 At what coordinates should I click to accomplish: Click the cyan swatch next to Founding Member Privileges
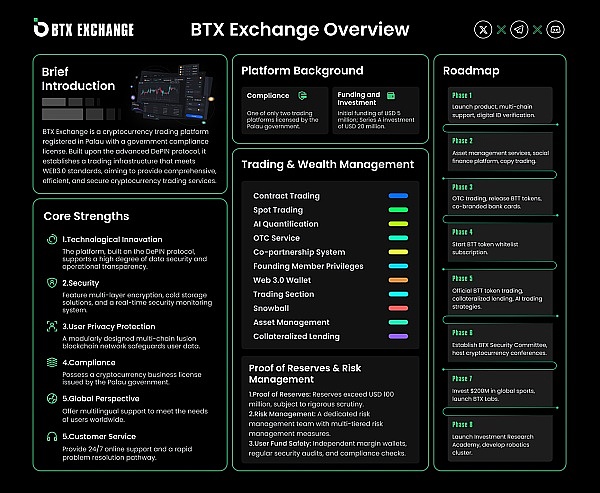(x=398, y=266)
